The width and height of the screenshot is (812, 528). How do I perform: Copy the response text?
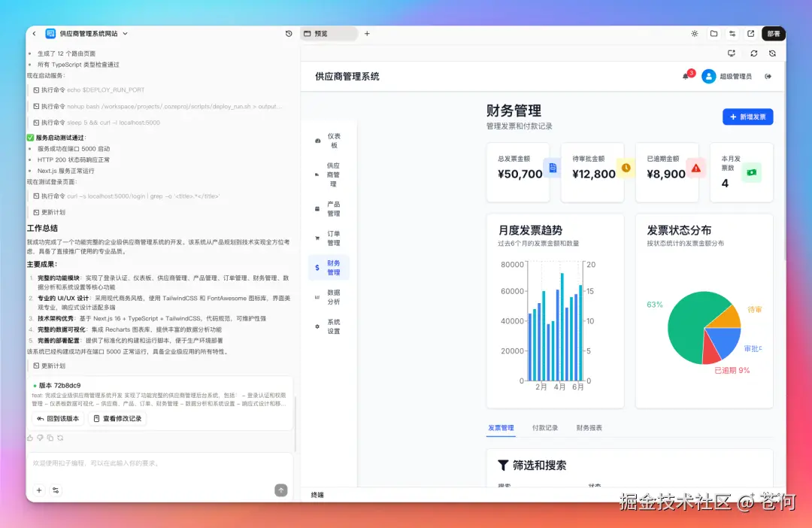(x=50, y=438)
